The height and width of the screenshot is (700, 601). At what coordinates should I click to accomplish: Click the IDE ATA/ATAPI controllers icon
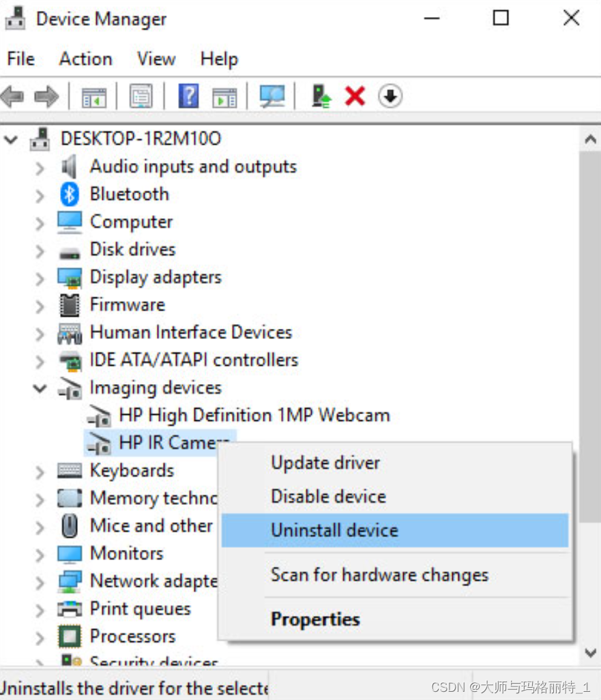tap(70, 361)
